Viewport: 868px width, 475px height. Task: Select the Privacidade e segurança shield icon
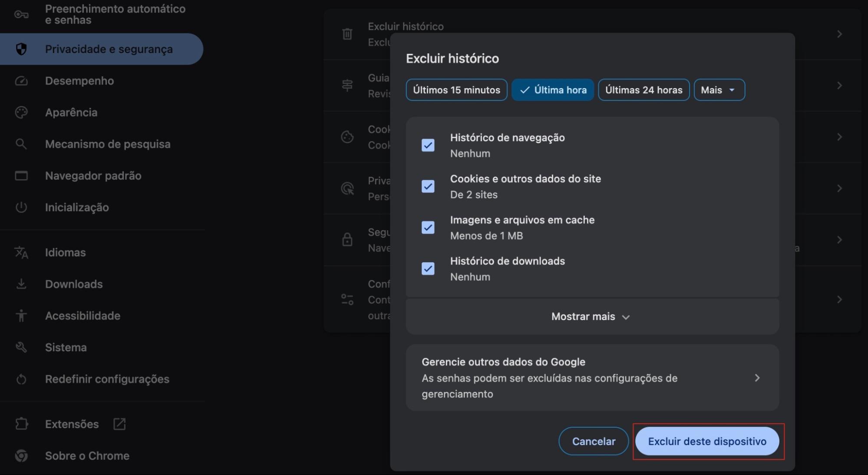21,49
